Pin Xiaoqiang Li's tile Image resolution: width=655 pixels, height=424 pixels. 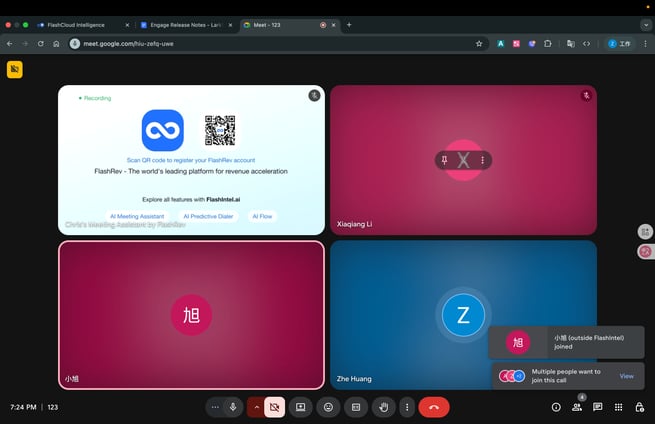444,160
